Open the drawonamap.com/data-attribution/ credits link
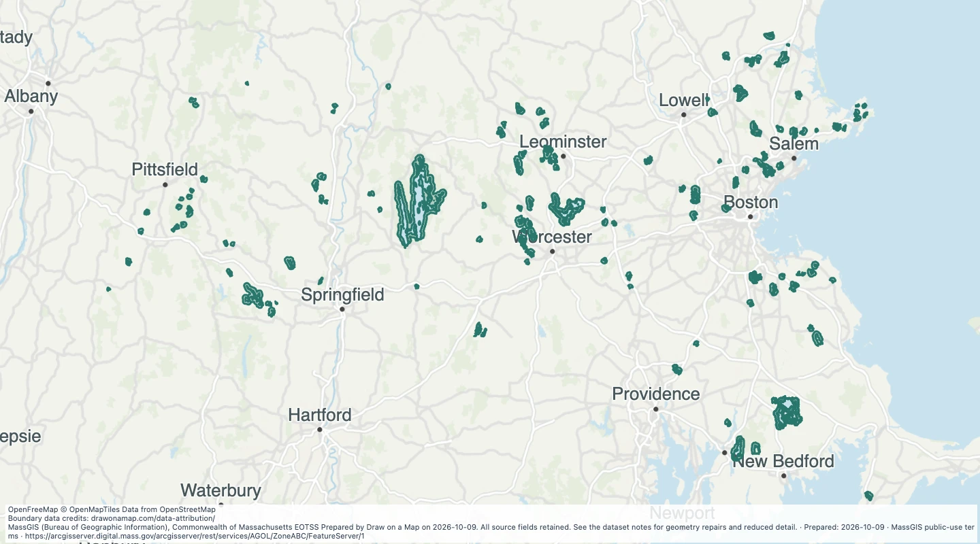This screenshot has height=544, width=980. tap(152, 518)
